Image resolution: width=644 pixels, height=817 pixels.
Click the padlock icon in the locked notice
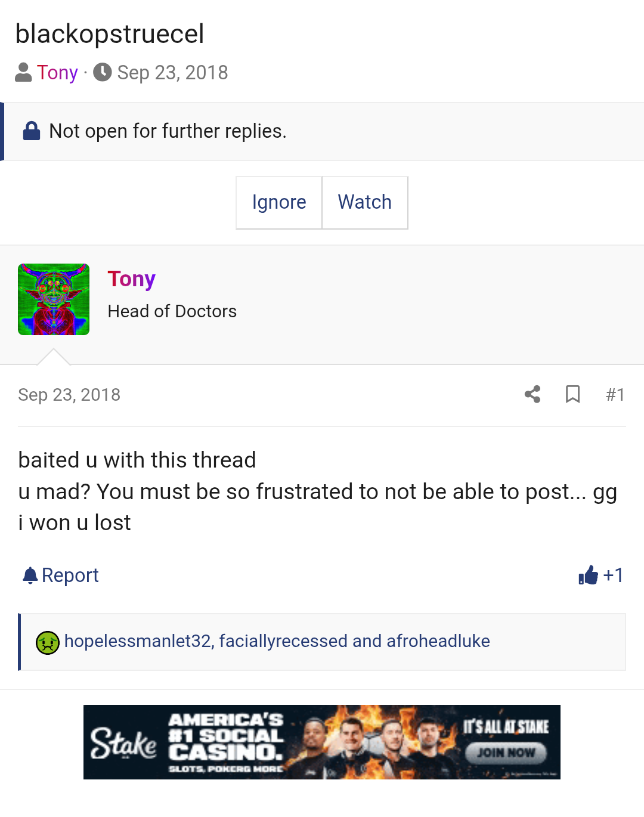(x=32, y=131)
